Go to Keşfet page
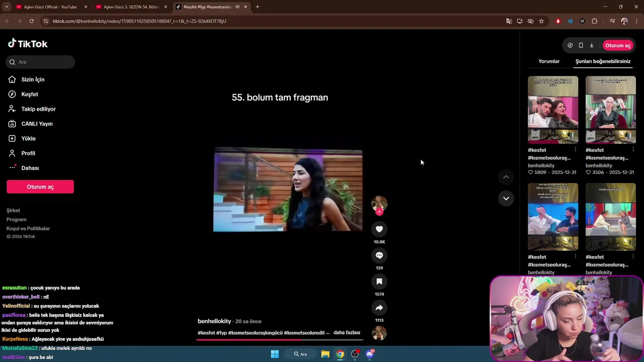644x362 pixels. click(x=30, y=94)
